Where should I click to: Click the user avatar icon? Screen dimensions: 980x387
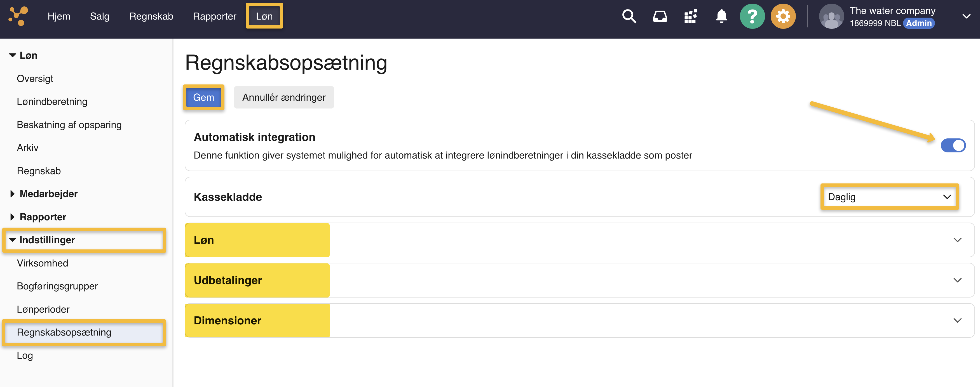(x=831, y=16)
